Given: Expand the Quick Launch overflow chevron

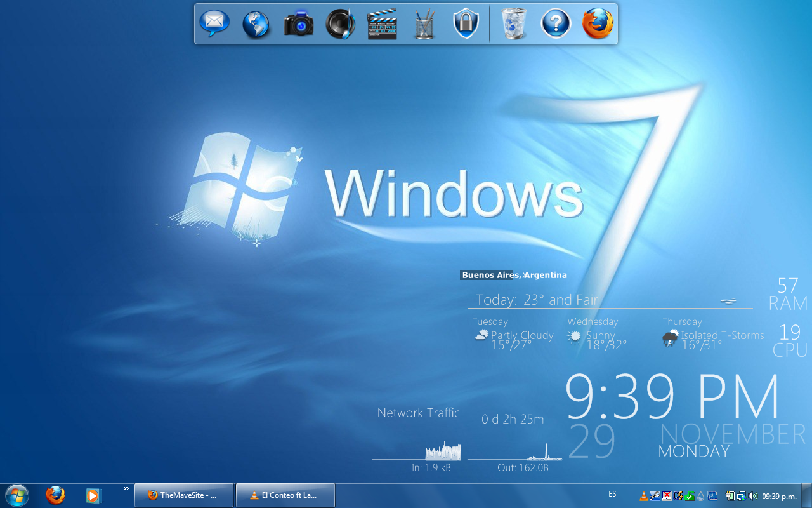Looking at the screenshot, I should pos(126,489).
